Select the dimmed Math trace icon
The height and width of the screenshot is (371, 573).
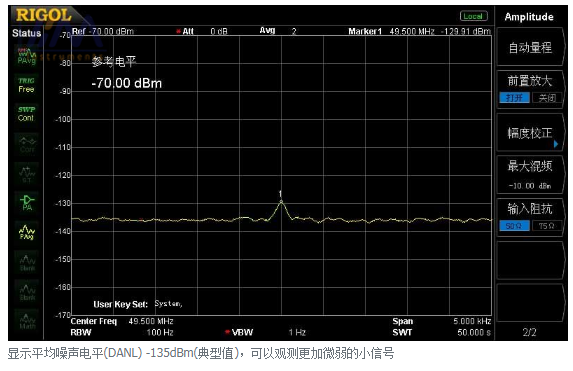tap(27, 321)
